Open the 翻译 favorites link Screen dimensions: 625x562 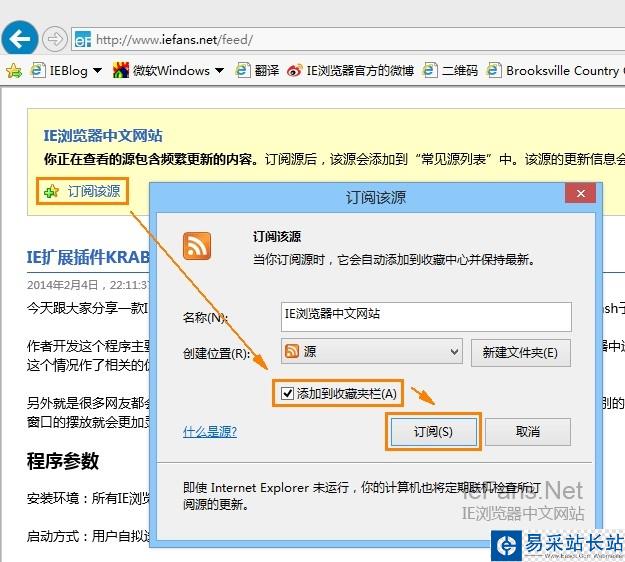pos(257,71)
